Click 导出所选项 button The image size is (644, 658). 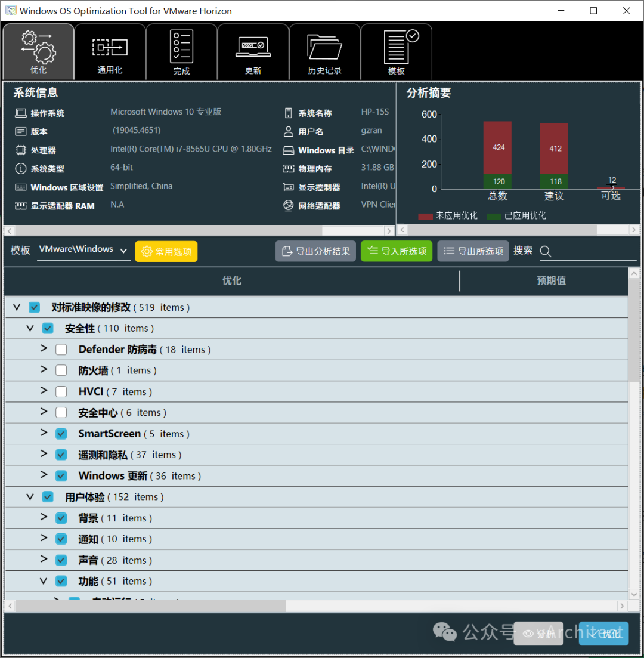473,251
